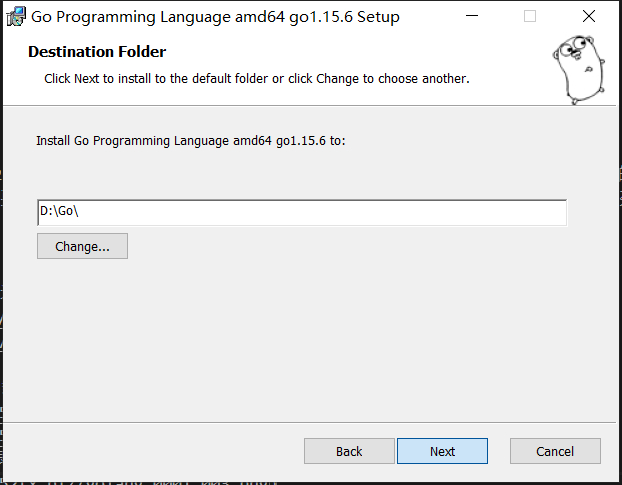
Task: Click the Go gopher mascot image
Action: pos(579,70)
